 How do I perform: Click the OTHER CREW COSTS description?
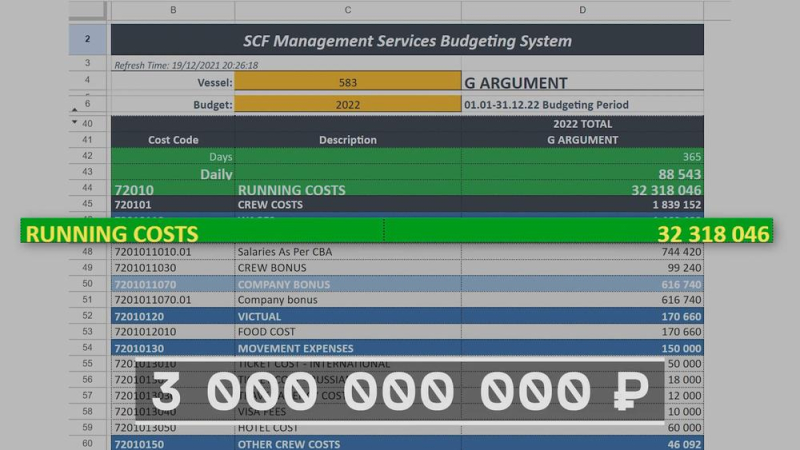click(289, 444)
